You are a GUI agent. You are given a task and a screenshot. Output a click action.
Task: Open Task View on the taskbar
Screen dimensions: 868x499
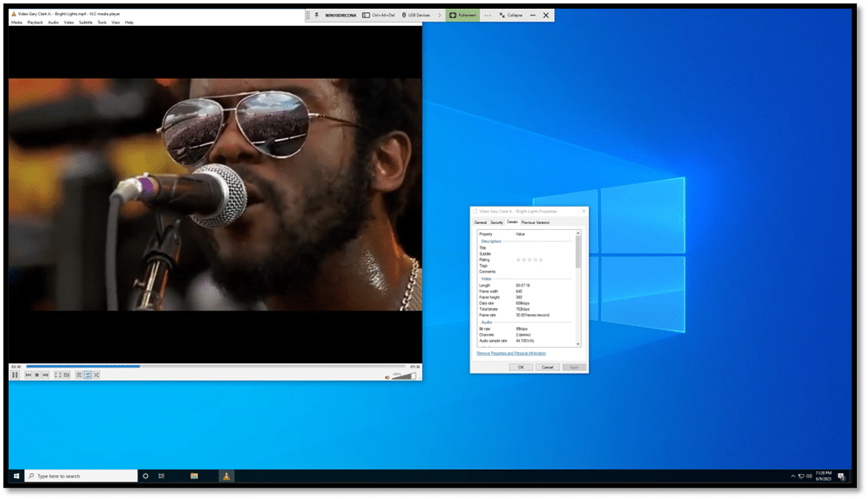[162, 477]
